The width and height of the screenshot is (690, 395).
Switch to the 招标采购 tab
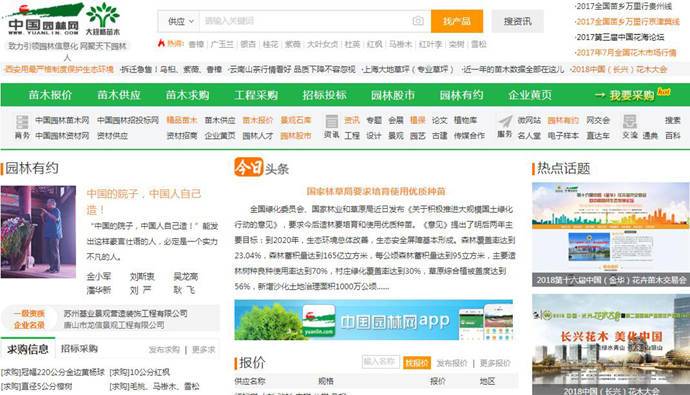tap(79, 349)
